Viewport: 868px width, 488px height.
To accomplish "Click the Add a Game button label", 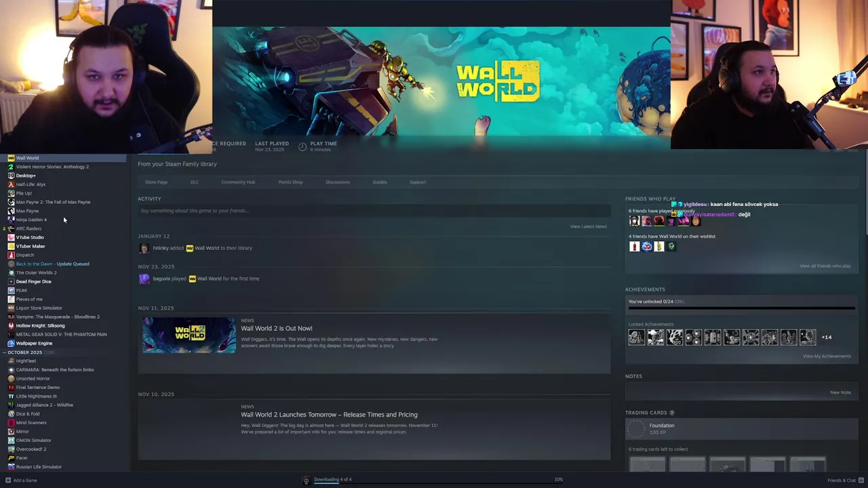I will pos(25,480).
